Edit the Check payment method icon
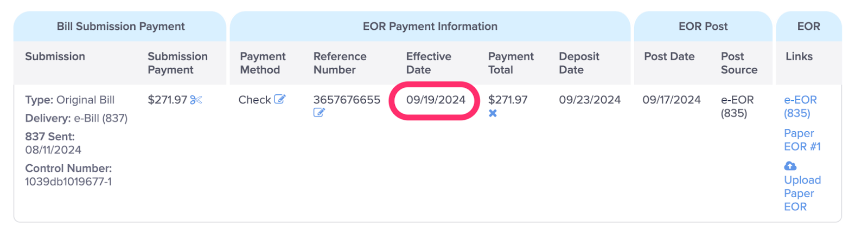The image size is (868, 233). click(279, 99)
